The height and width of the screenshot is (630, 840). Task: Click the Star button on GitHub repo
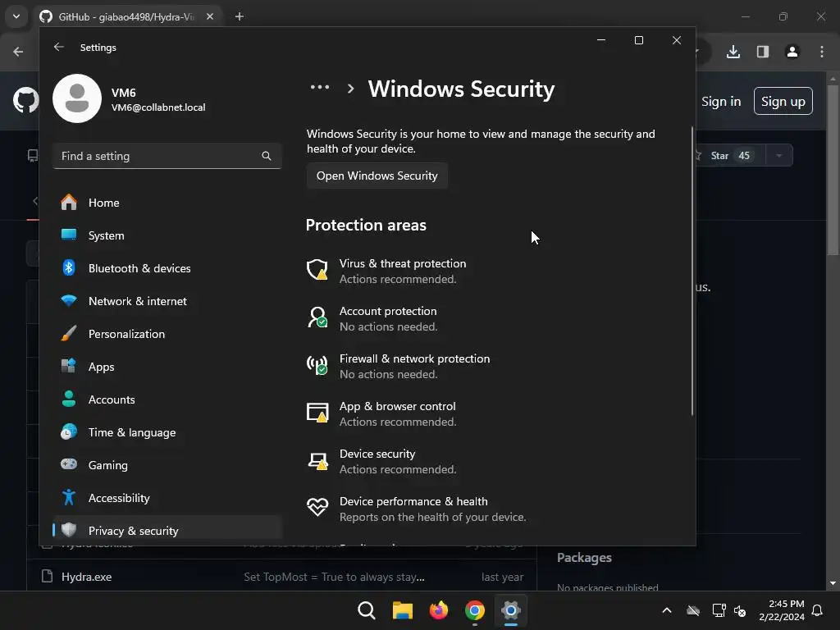(729, 155)
